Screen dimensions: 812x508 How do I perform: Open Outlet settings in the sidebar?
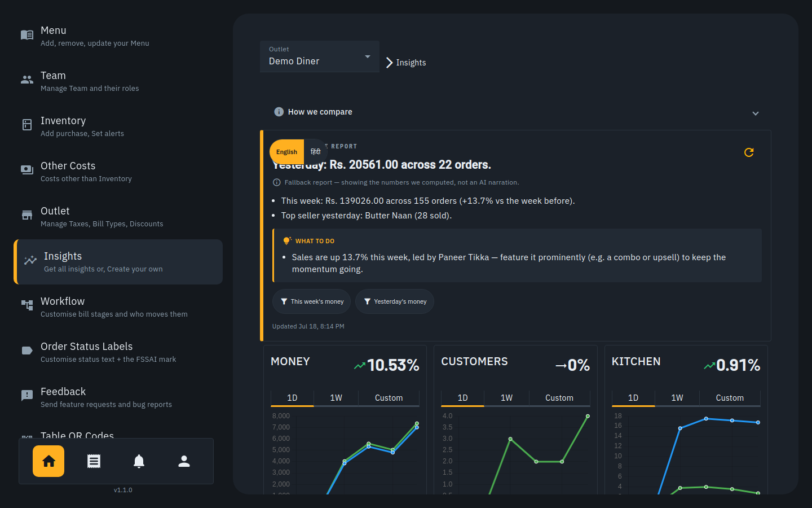point(118,217)
